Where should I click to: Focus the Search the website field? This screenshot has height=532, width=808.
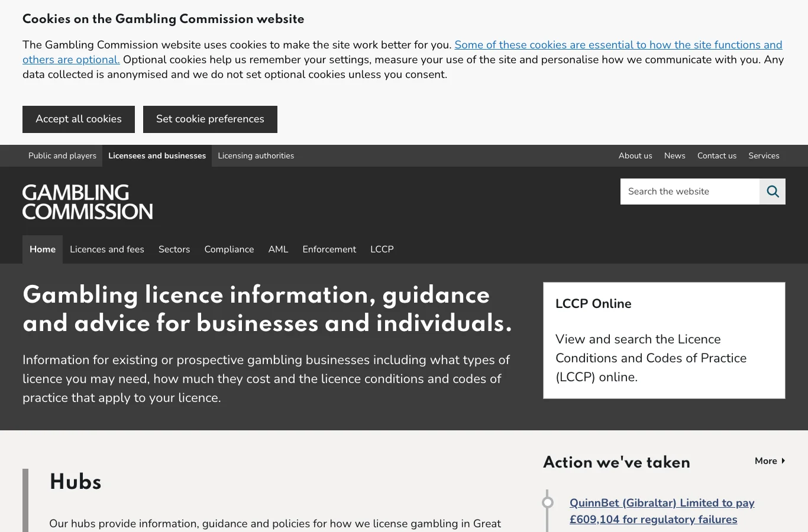(690, 192)
